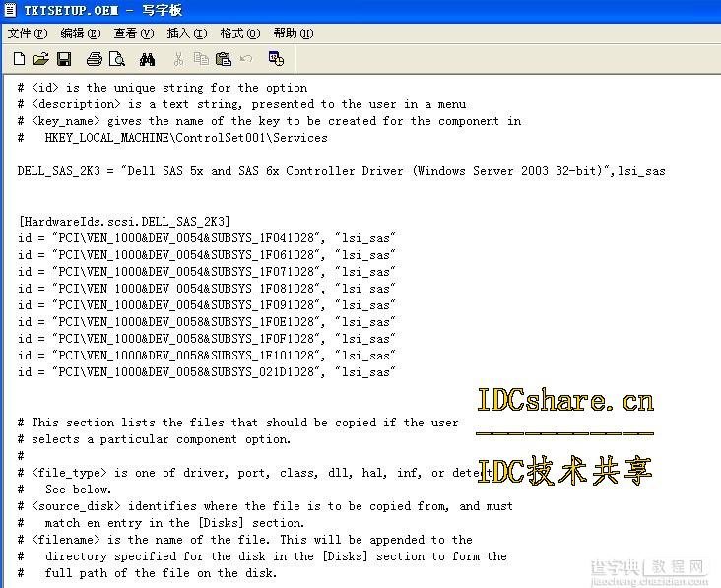Click the TXTSETUP.OEM window title text
The image size is (721, 588).
point(103,10)
